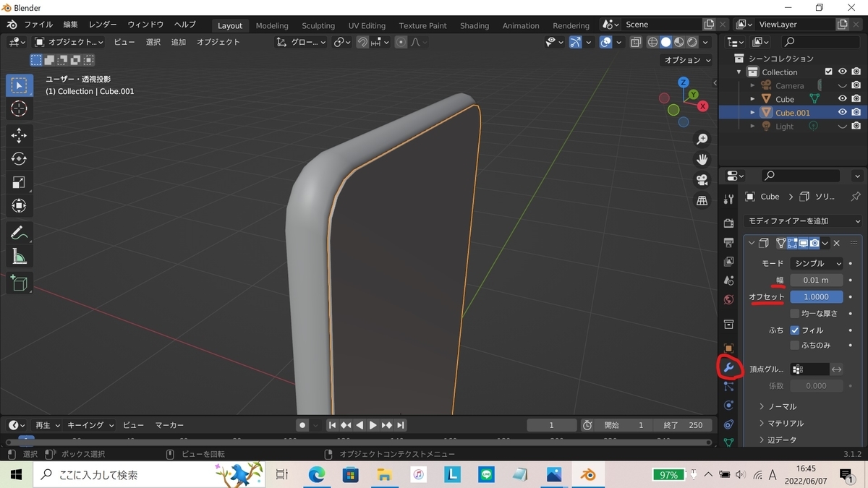This screenshot has width=868, height=488.
Task: Toggle X-ray display mode
Action: 635,42
